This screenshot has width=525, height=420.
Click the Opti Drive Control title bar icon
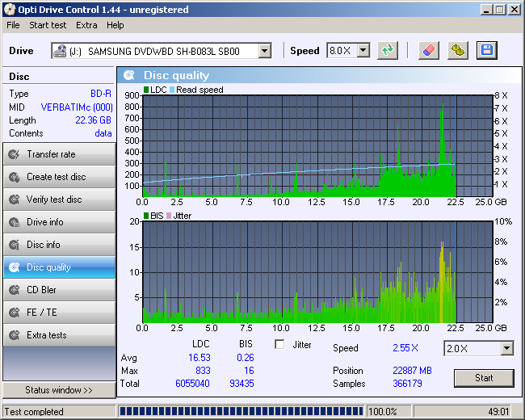[x=10, y=10]
